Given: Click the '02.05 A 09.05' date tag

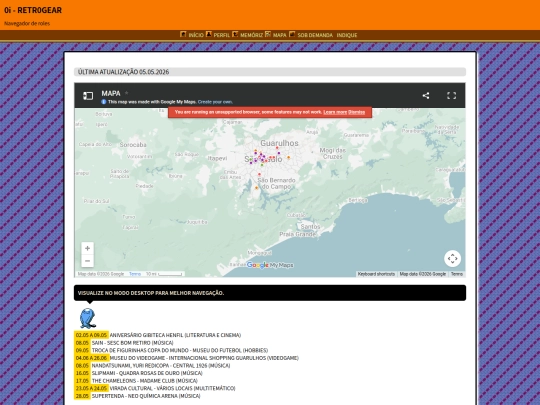Looking at the screenshot, I should 92,335.
